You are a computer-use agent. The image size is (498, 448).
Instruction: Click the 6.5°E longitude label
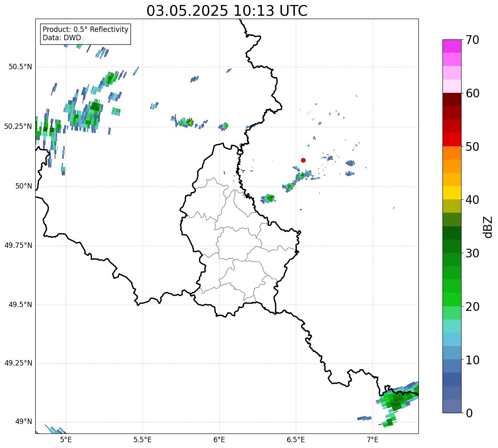coord(296,440)
